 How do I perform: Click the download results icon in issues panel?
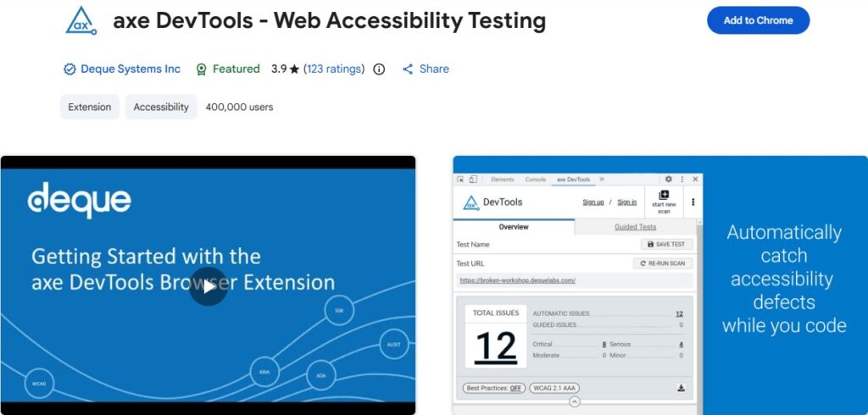pos(681,388)
